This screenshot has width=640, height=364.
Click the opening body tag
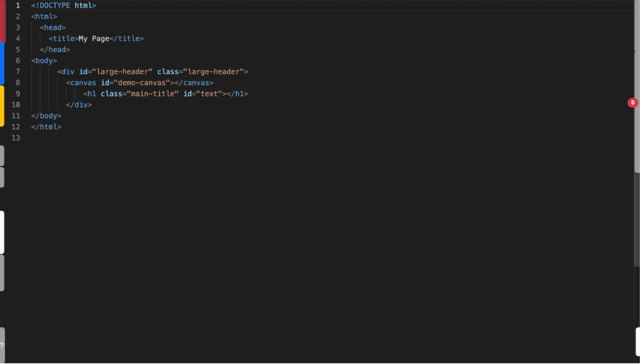44,61
